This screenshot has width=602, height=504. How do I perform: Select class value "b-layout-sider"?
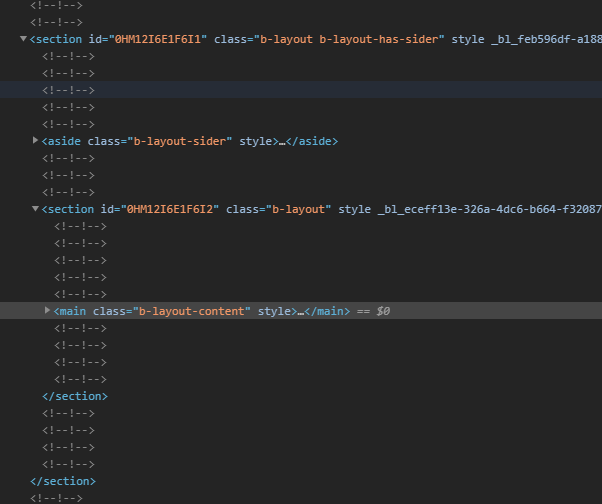(x=179, y=141)
